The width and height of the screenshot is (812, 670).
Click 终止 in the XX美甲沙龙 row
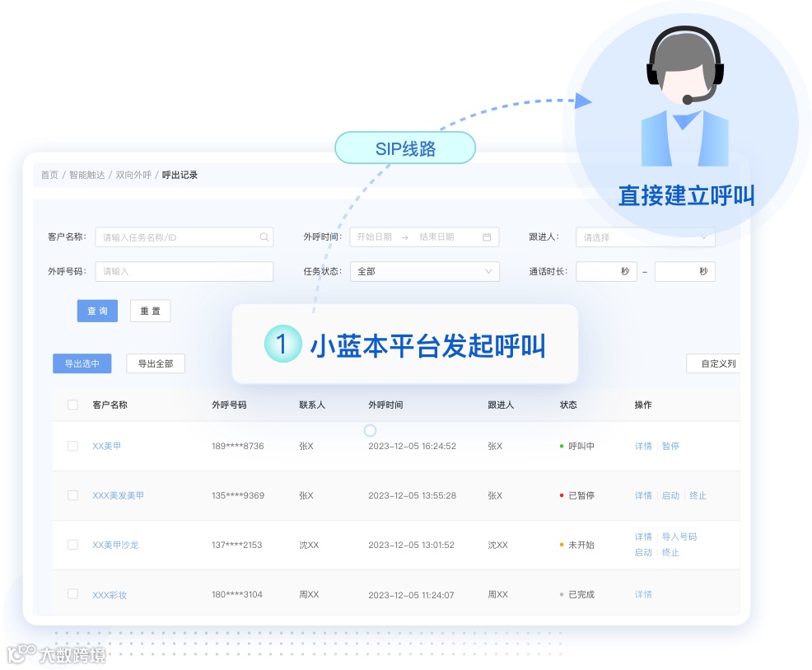click(670, 552)
